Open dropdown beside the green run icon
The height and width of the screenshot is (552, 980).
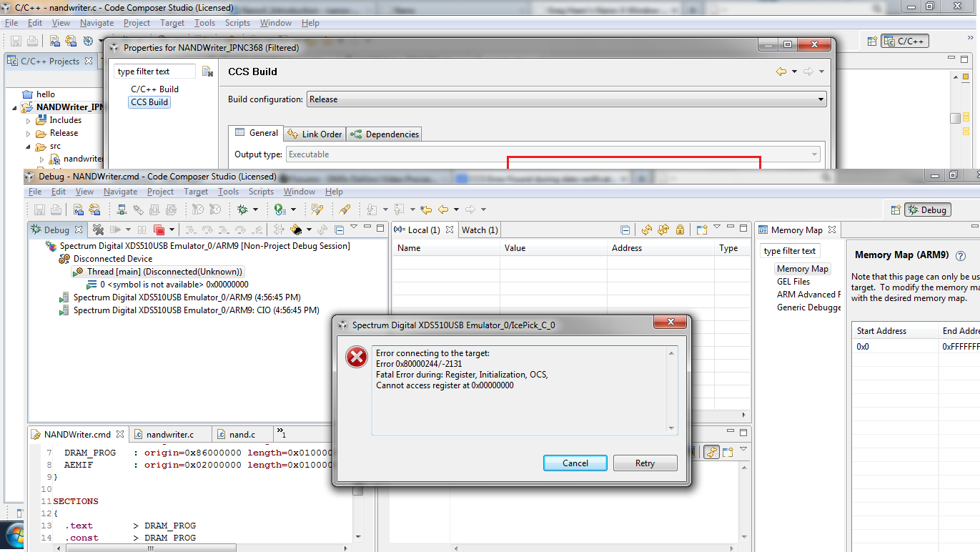point(292,210)
